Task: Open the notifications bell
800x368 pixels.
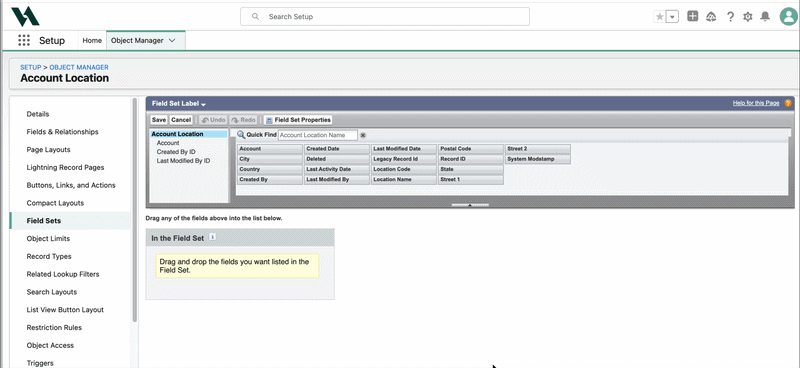Action: point(765,17)
